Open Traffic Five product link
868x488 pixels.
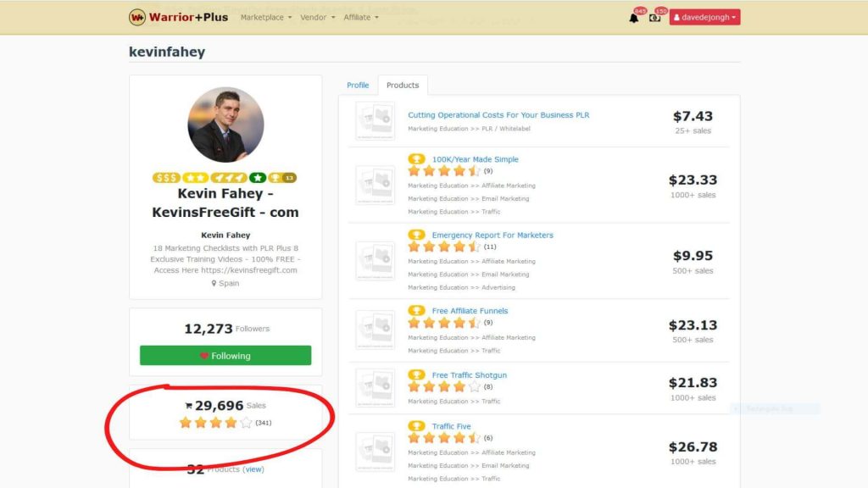[451, 427]
